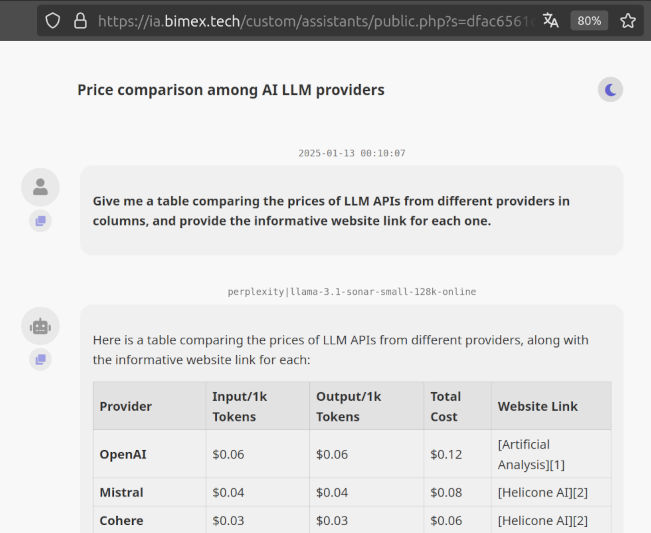This screenshot has width=651, height=533.
Task: Copy the assistant reply with copy icon
Action: (x=40, y=359)
